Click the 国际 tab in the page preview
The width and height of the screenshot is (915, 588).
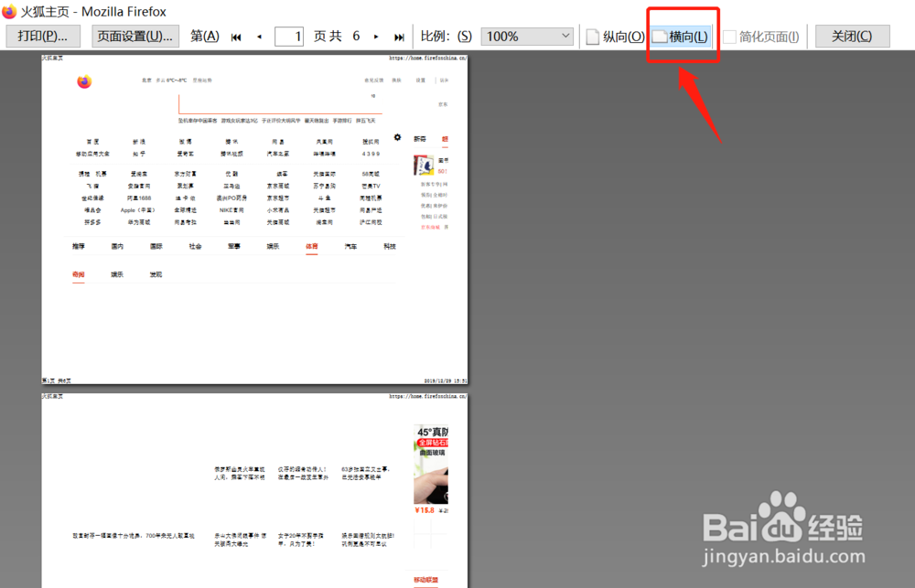click(x=156, y=246)
